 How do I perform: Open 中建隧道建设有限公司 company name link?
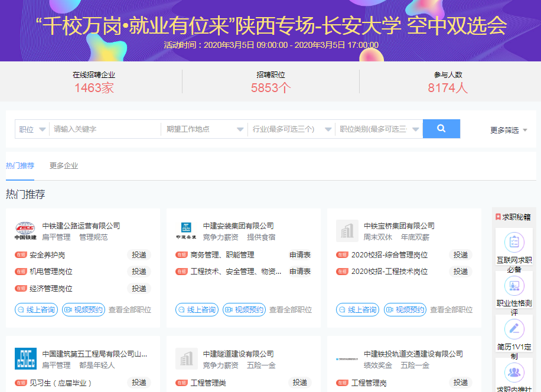239,354
